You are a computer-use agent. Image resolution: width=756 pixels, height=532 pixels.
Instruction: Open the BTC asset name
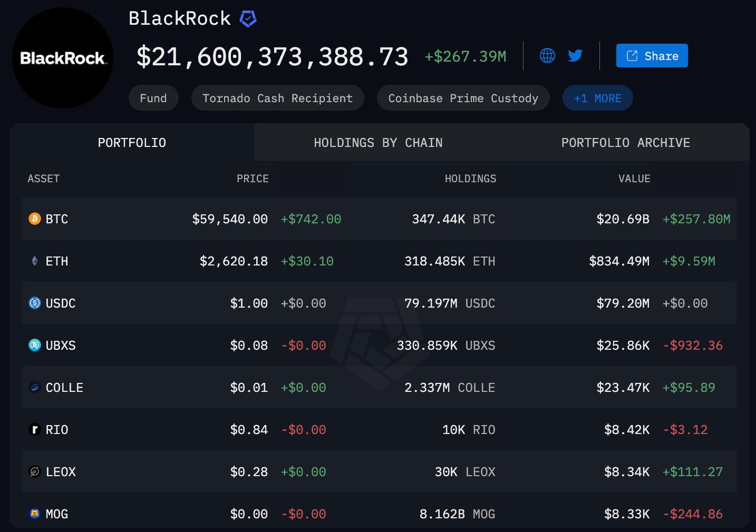pyautogui.click(x=57, y=219)
